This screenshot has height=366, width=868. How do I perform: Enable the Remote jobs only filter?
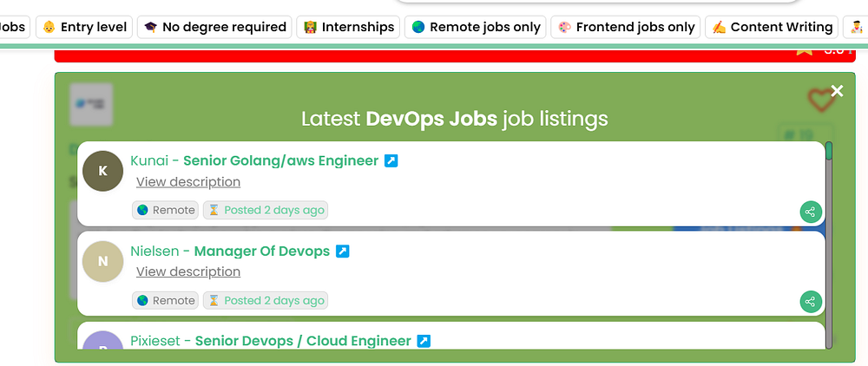click(476, 27)
